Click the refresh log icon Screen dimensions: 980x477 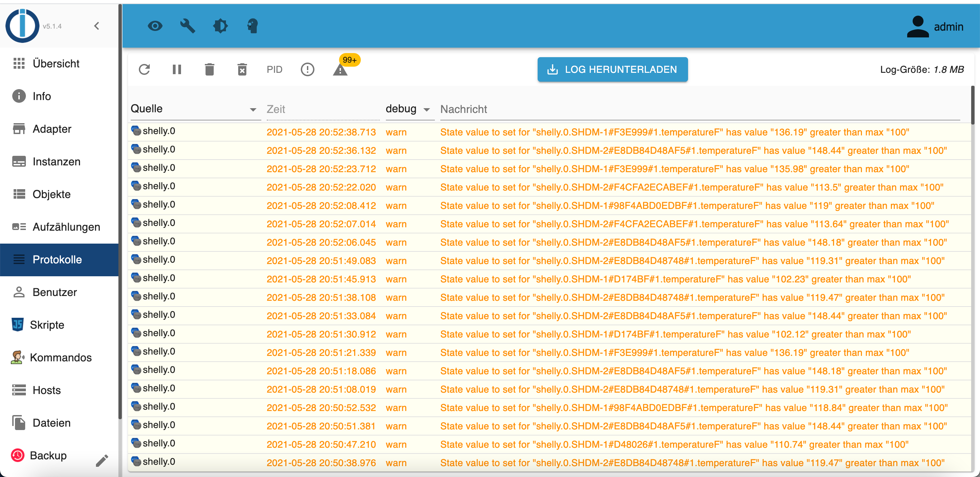(x=144, y=69)
